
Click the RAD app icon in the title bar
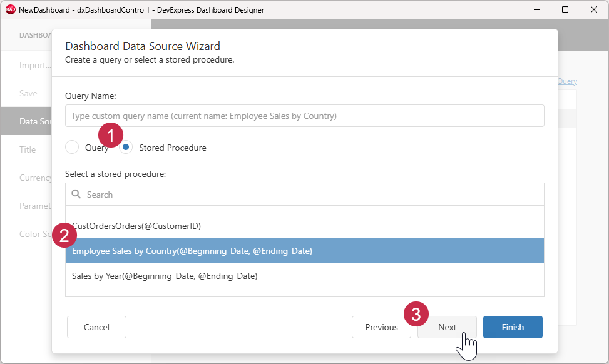click(x=10, y=10)
